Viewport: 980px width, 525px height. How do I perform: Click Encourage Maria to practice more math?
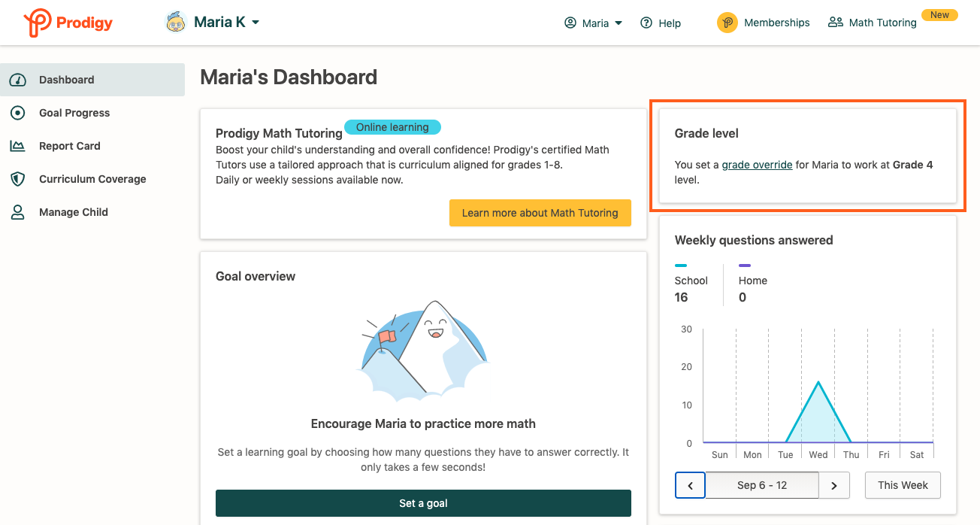pyautogui.click(x=423, y=423)
